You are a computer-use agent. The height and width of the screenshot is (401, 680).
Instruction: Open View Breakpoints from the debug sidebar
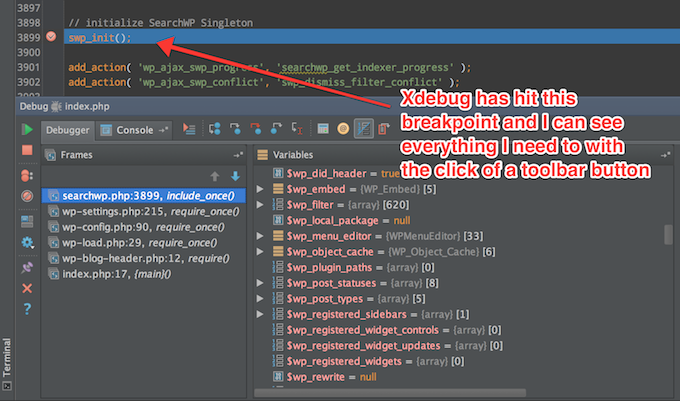(x=27, y=175)
